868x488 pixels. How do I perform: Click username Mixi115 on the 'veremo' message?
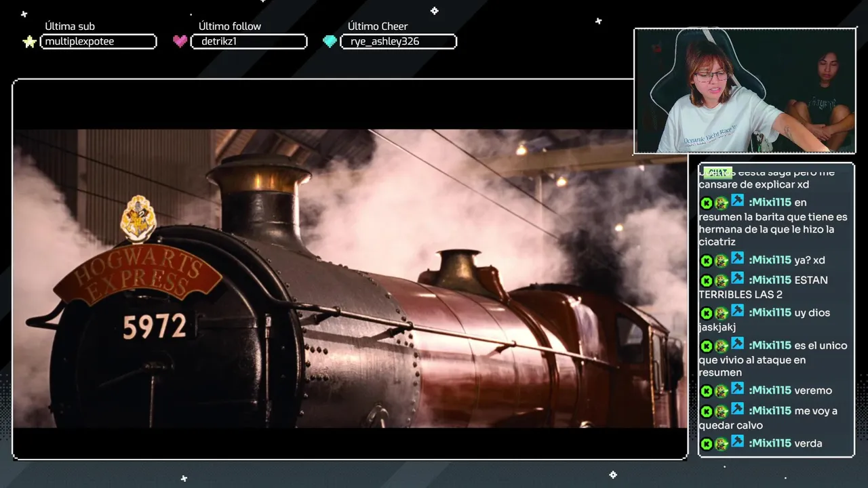(x=770, y=390)
